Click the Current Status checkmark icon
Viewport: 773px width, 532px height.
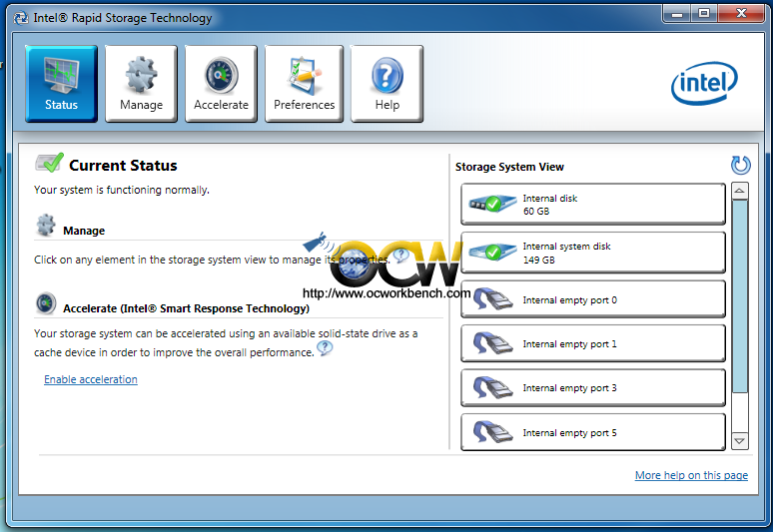pyautogui.click(x=49, y=163)
